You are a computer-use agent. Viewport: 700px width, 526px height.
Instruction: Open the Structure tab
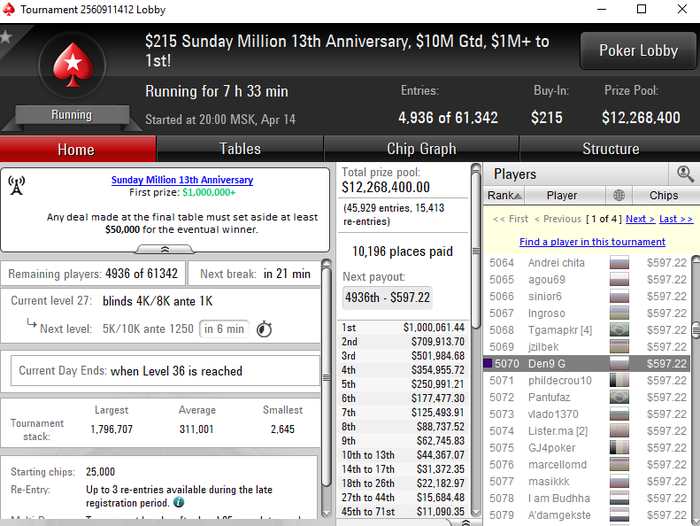[x=610, y=149]
